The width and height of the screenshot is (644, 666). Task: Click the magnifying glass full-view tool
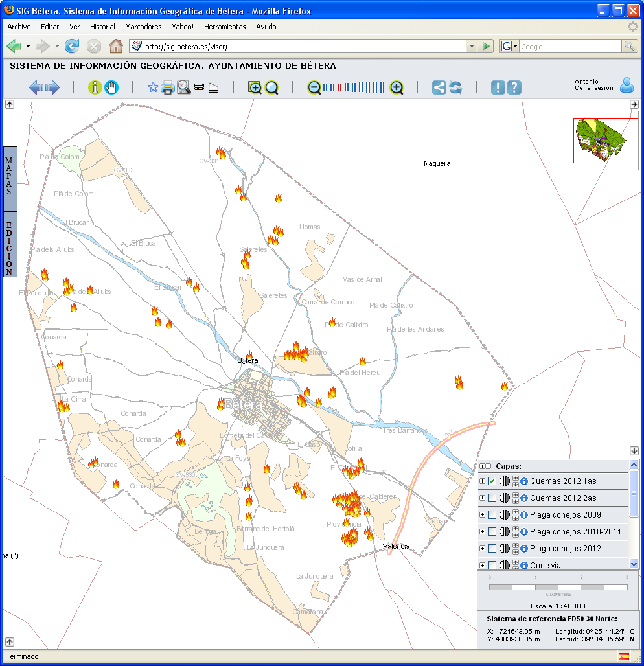[271, 87]
